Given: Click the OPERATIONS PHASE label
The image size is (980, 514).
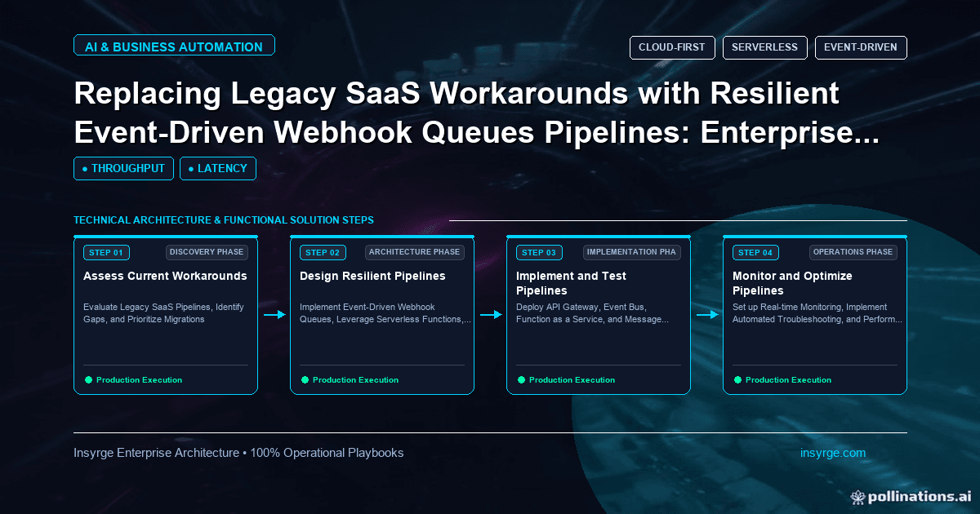Looking at the screenshot, I should 853,252.
